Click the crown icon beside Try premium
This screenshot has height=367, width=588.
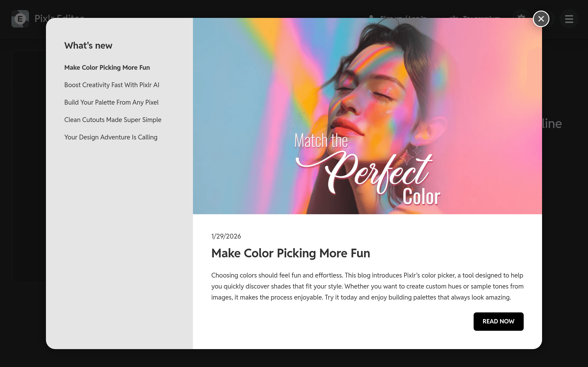[454, 17]
